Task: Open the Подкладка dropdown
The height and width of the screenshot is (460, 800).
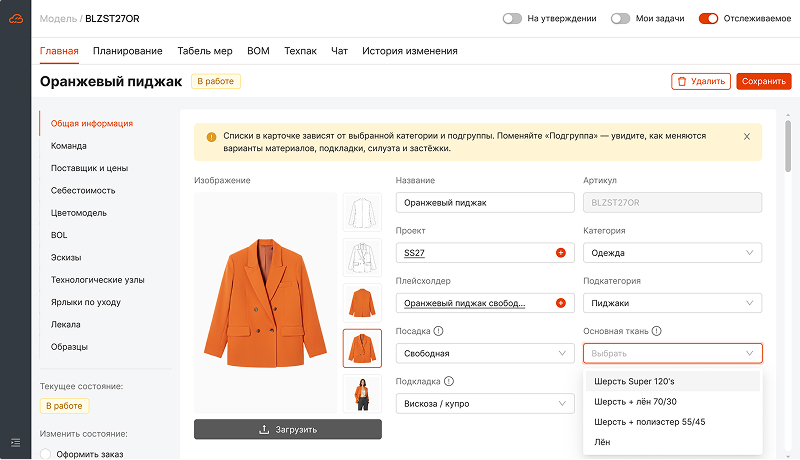Action: pos(485,403)
